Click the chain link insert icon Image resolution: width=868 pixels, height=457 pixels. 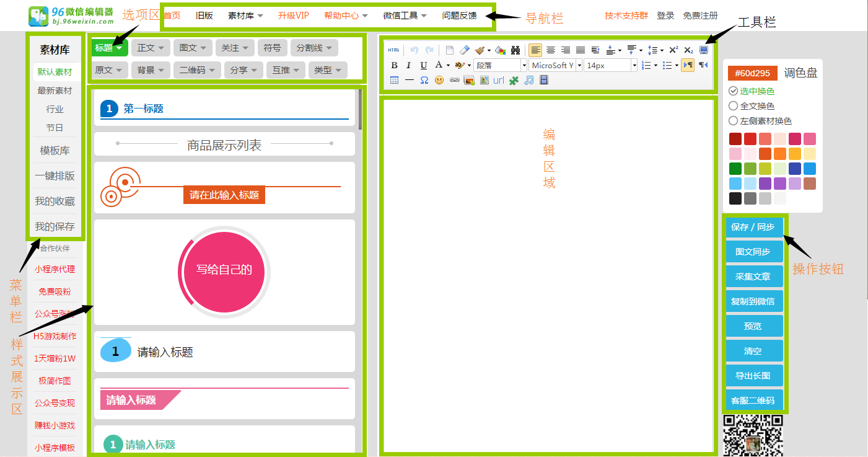click(x=454, y=80)
